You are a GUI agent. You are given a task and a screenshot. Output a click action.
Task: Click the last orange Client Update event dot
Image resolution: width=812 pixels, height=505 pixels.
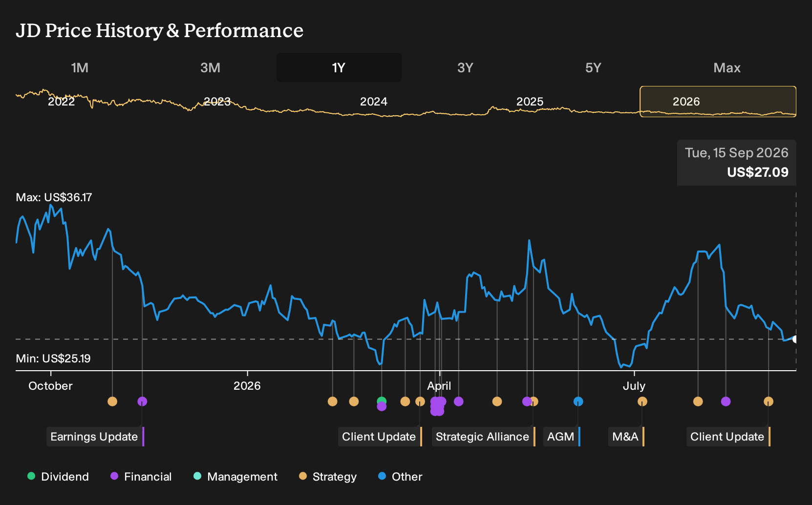point(769,401)
